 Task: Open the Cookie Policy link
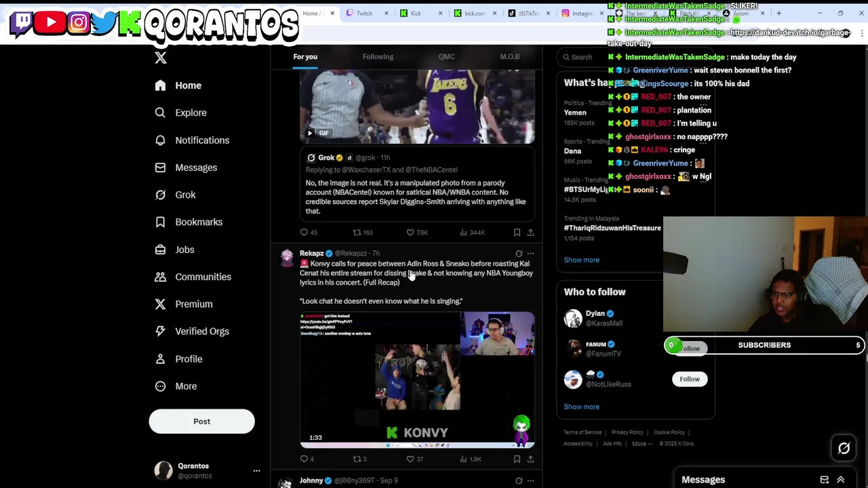[x=669, y=432]
